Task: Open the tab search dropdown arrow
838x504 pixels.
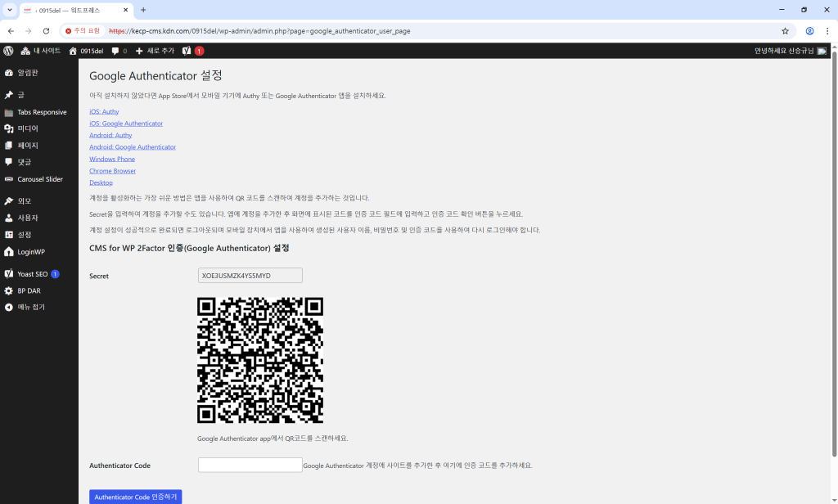Action: pyautogui.click(x=9, y=10)
